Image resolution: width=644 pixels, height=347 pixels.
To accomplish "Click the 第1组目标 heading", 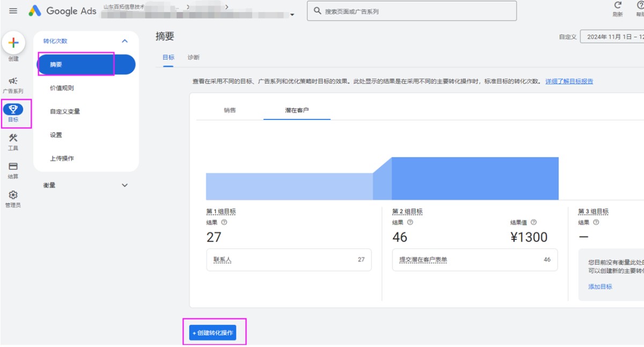I will (221, 211).
